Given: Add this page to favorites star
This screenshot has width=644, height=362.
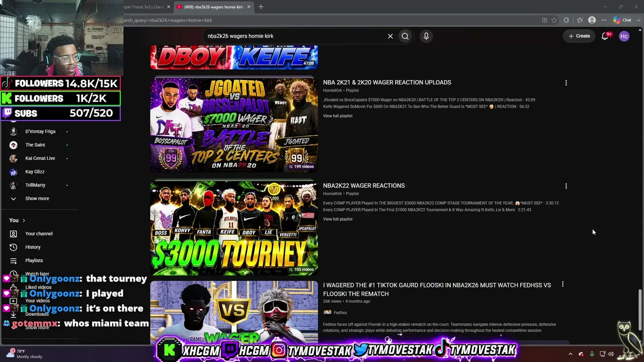Looking at the screenshot, I should tap(554, 20).
